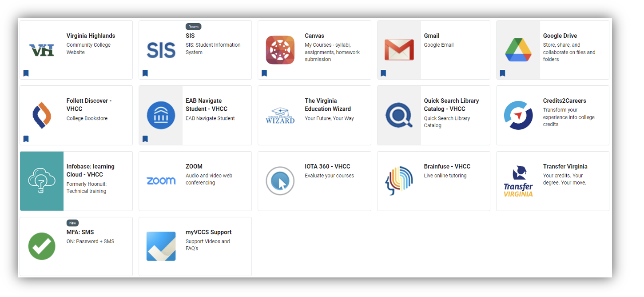Click the ZOOM title text
The height and width of the screenshot is (297, 644).
194,166
